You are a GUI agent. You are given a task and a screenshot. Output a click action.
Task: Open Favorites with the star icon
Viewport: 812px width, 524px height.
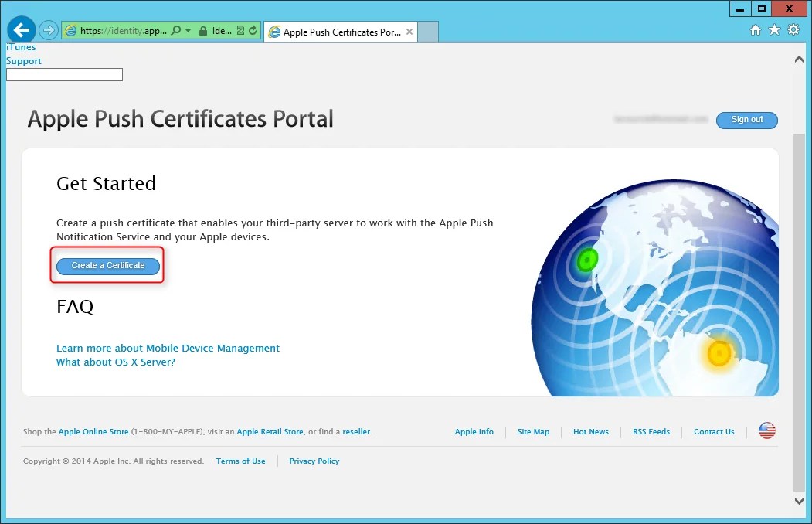[x=774, y=30]
